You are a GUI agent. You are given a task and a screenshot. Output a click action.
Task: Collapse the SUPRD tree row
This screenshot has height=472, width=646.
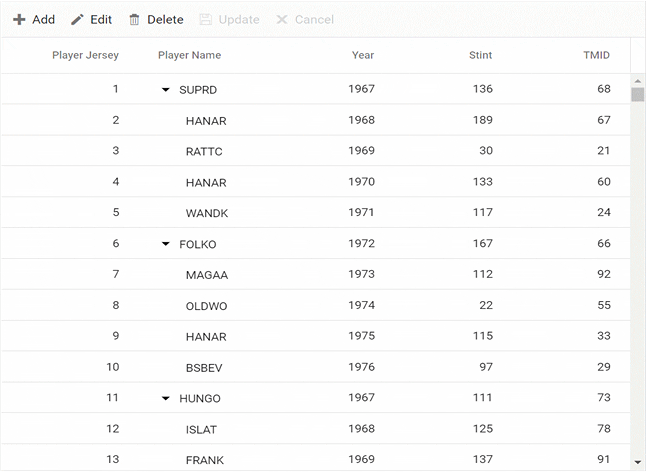[166, 90]
